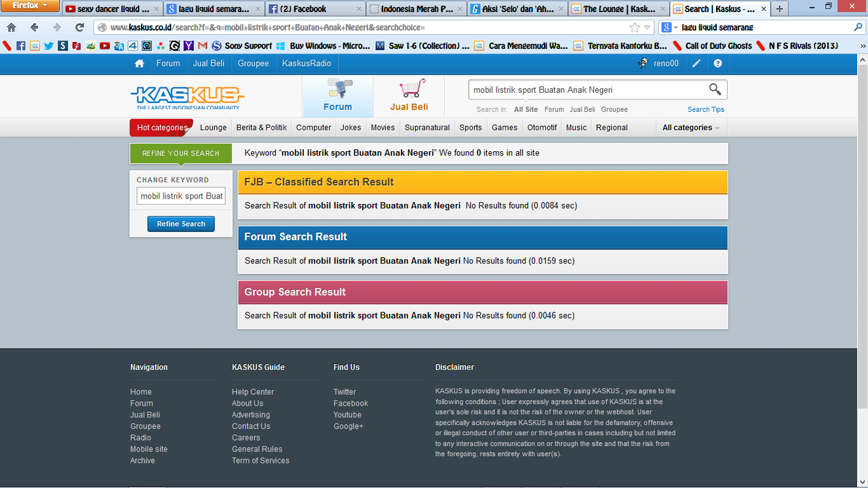Run Firefox search-bar magnifier search

pyautogui.click(x=859, y=28)
